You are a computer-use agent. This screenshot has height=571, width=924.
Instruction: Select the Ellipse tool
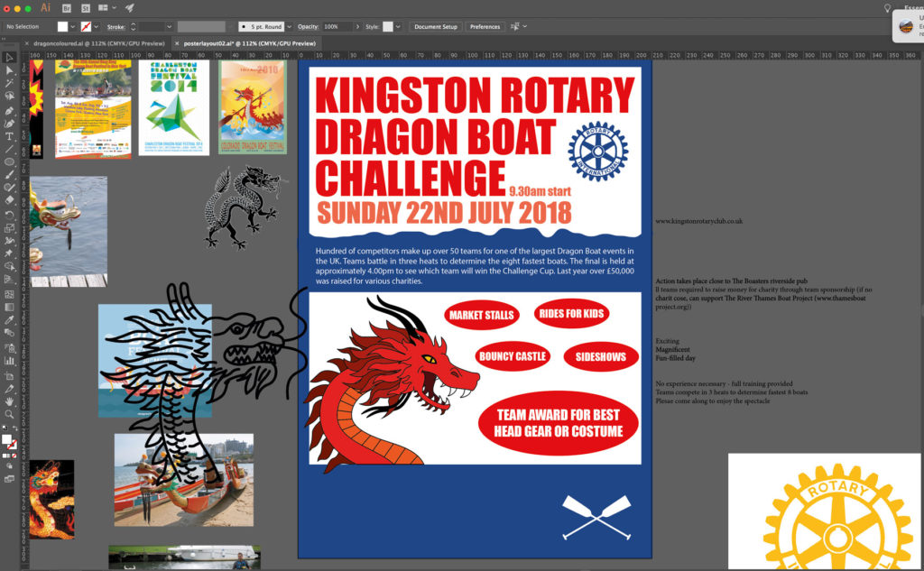click(9, 162)
